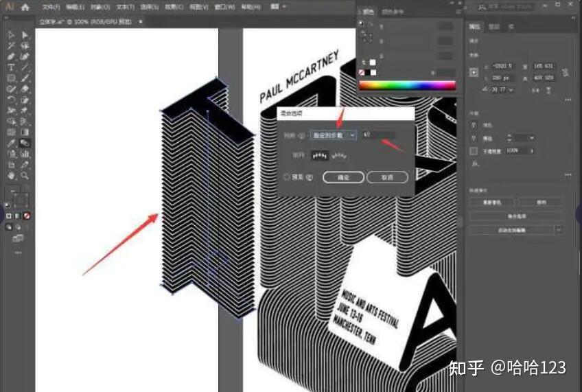Open the stroke weight dropdown in Properties

tap(531, 138)
